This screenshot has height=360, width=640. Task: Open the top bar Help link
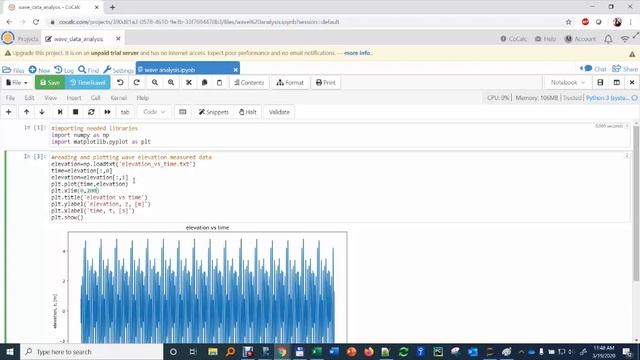click(545, 39)
